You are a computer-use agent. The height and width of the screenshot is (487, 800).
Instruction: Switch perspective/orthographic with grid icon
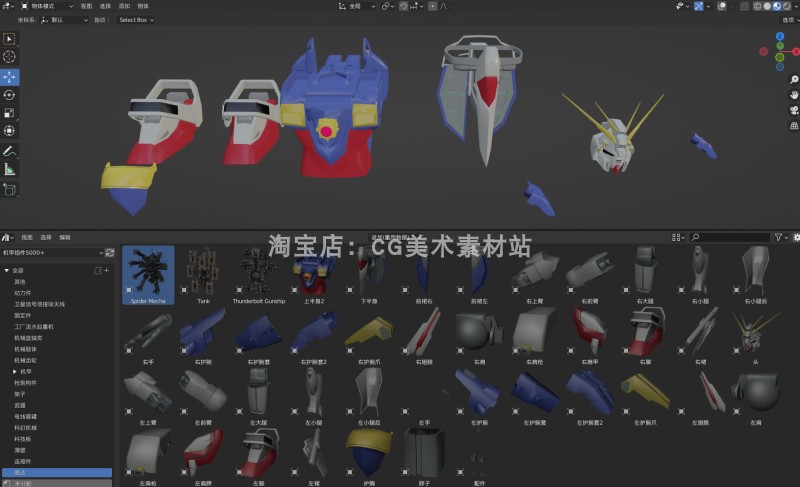[794, 125]
